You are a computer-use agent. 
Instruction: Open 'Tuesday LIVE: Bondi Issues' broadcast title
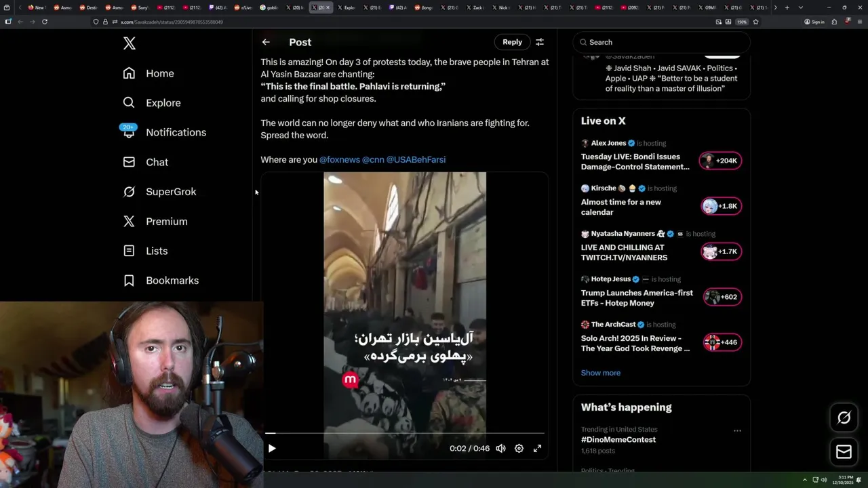click(635, 161)
